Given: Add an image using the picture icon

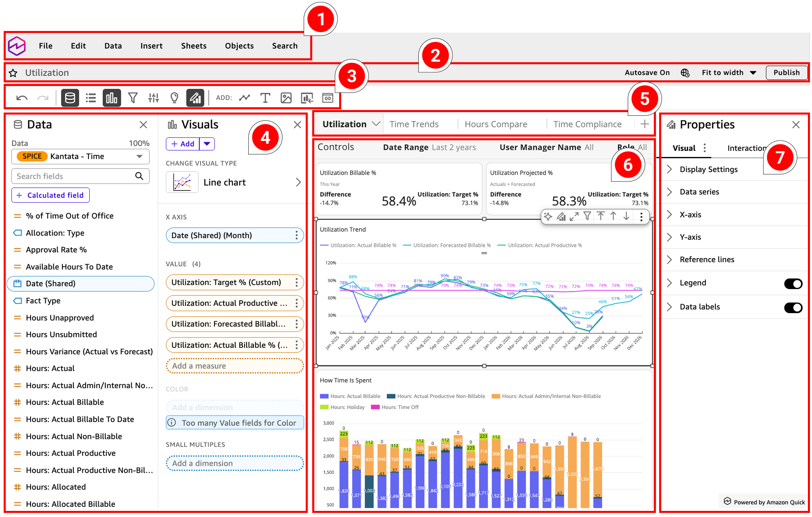Looking at the screenshot, I should 286,98.
